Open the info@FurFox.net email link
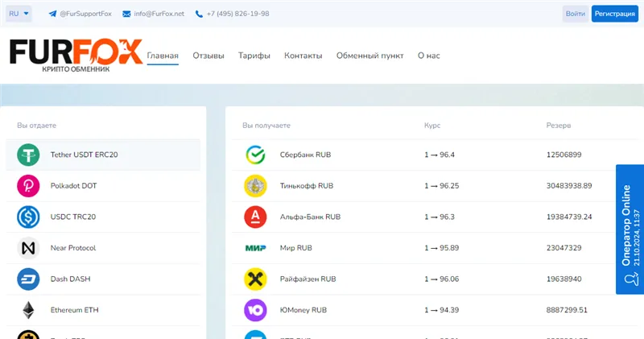644x339 pixels. click(x=159, y=14)
